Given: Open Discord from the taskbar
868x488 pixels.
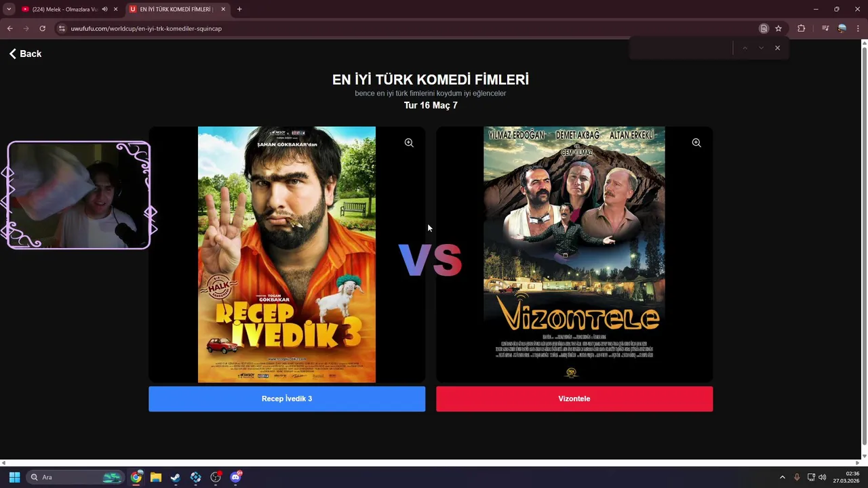Looking at the screenshot, I should (235, 477).
